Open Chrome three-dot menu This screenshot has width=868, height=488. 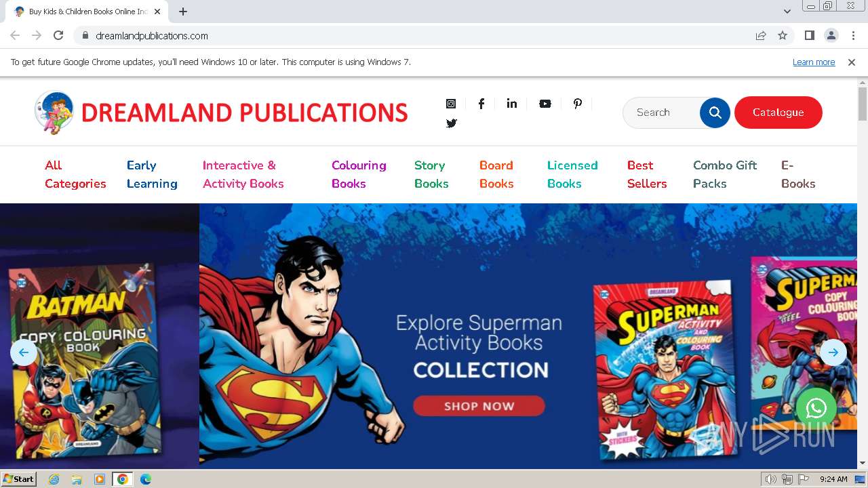click(x=853, y=35)
